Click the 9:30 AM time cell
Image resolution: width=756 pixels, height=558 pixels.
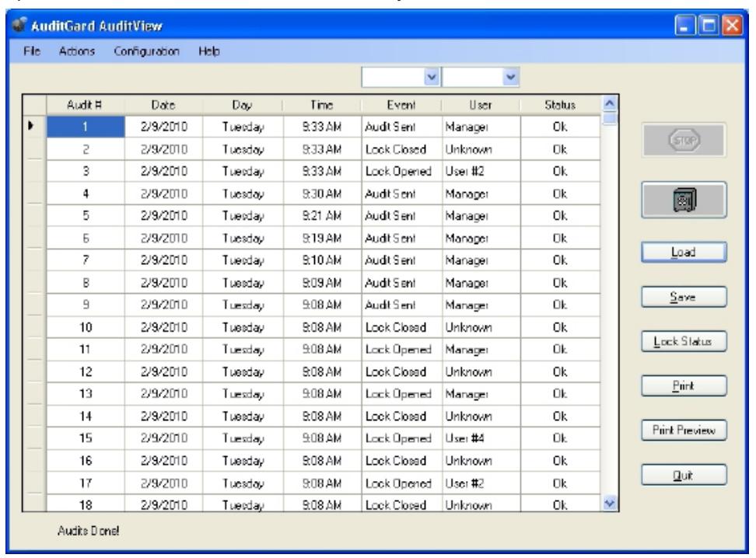(x=321, y=194)
